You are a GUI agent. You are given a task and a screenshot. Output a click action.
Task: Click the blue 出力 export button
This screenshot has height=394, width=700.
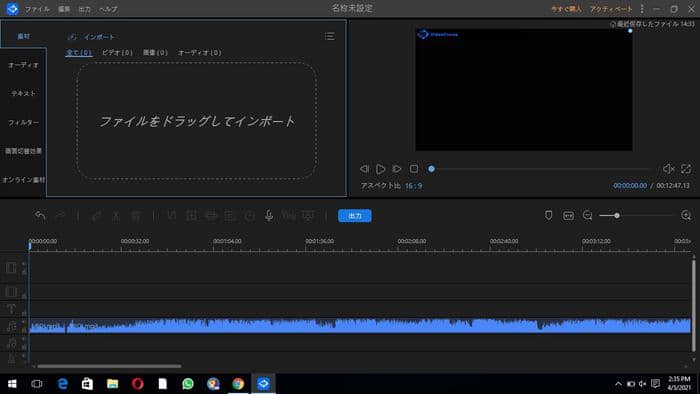354,216
